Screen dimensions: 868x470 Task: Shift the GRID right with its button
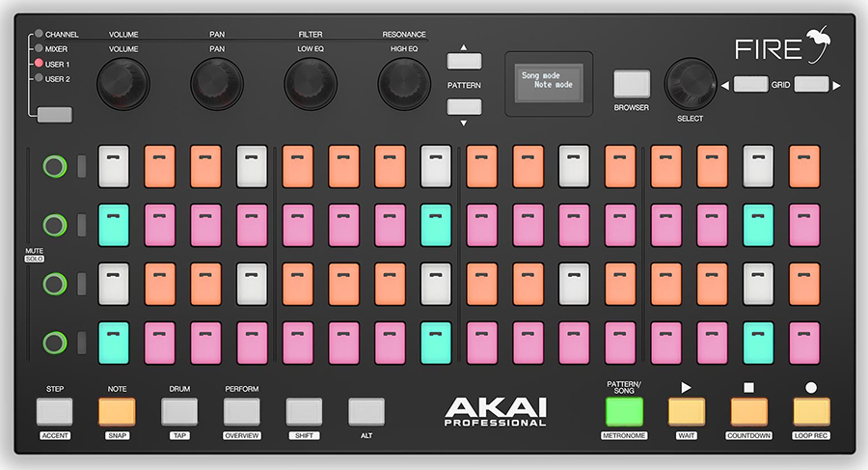tap(811, 84)
